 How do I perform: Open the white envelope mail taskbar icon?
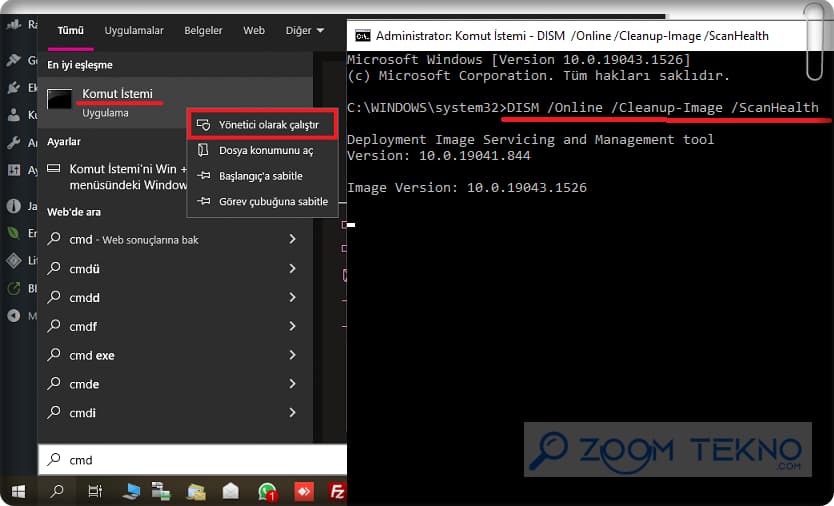(x=230, y=491)
